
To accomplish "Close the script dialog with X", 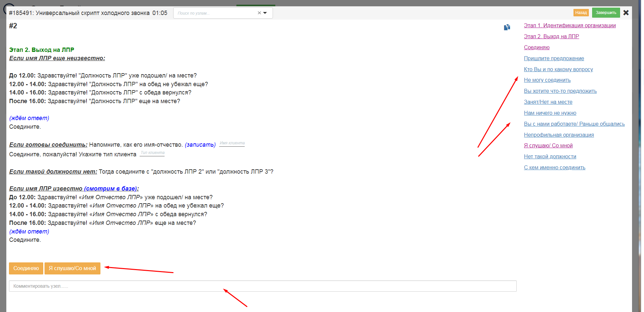I will (626, 13).
